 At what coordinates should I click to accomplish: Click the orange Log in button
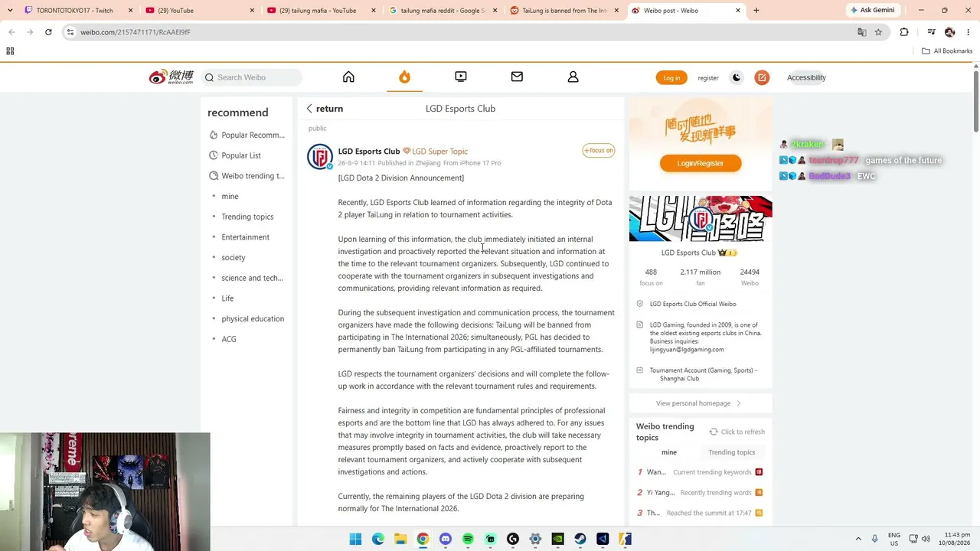(x=671, y=77)
